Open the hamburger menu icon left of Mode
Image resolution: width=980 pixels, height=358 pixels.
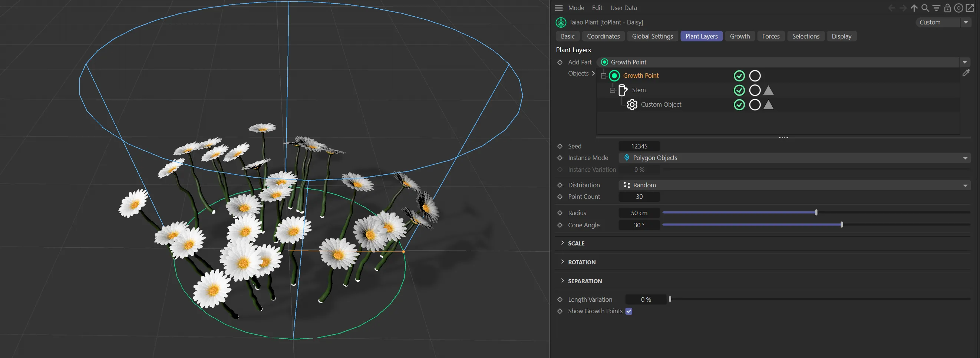point(558,8)
